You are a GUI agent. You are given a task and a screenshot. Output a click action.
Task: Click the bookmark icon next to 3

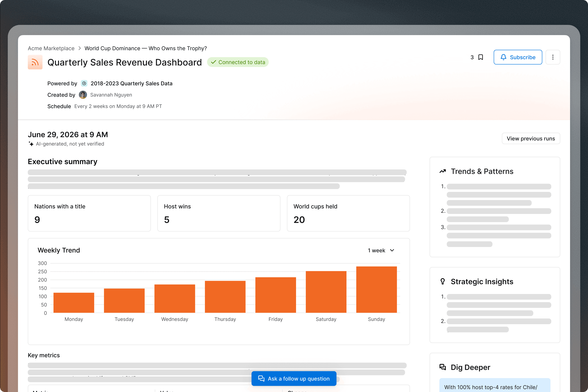(480, 57)
